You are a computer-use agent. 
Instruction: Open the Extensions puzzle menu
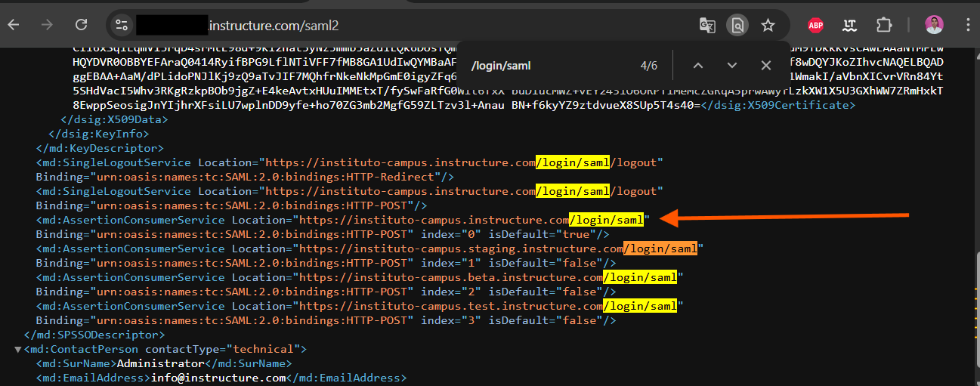(884, 25)
